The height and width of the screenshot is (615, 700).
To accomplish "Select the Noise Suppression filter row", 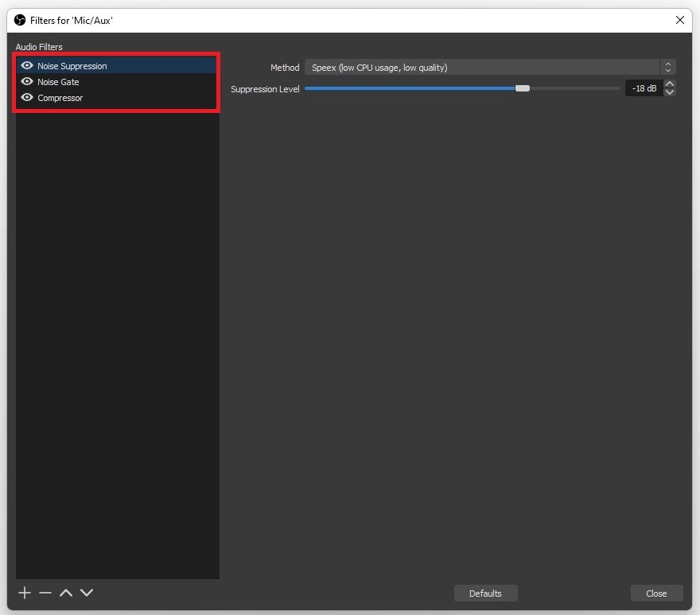I will pos(117,66).
